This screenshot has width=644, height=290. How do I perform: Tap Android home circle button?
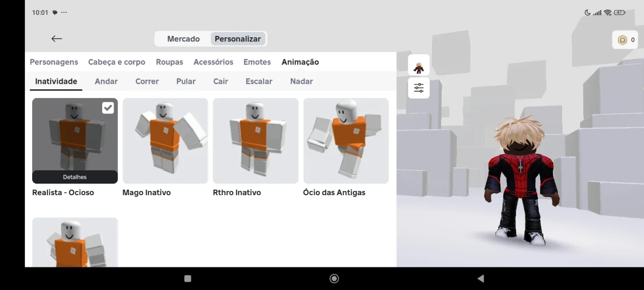click(x=334, y=278)
